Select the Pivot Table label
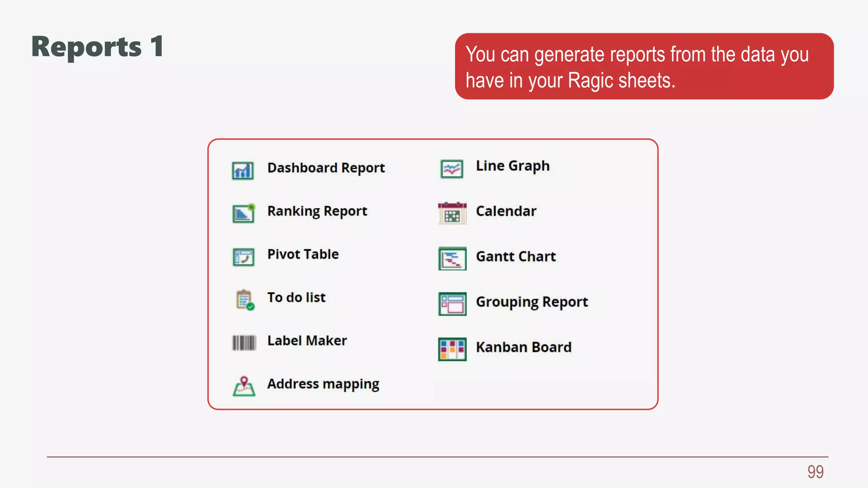 [x=303, y=254]
